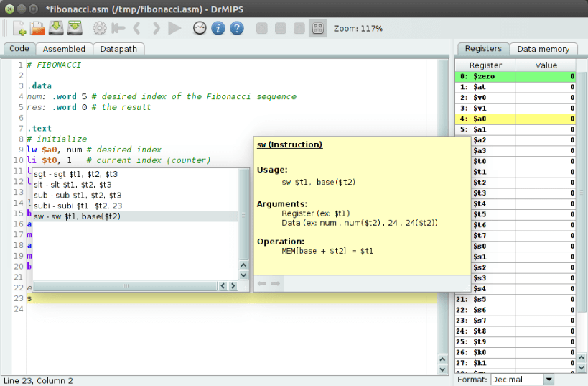Image resolution: width=588 pixels, height=386 pixels.
Task: Select the 'sw - sw $t1, base($t2)' suggestion
Action: pos(77,216)
